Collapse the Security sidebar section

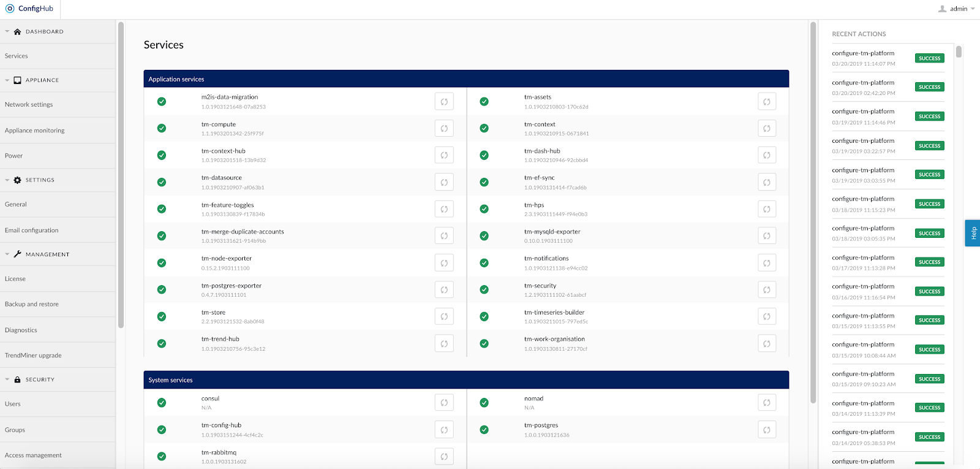[7, 379]
